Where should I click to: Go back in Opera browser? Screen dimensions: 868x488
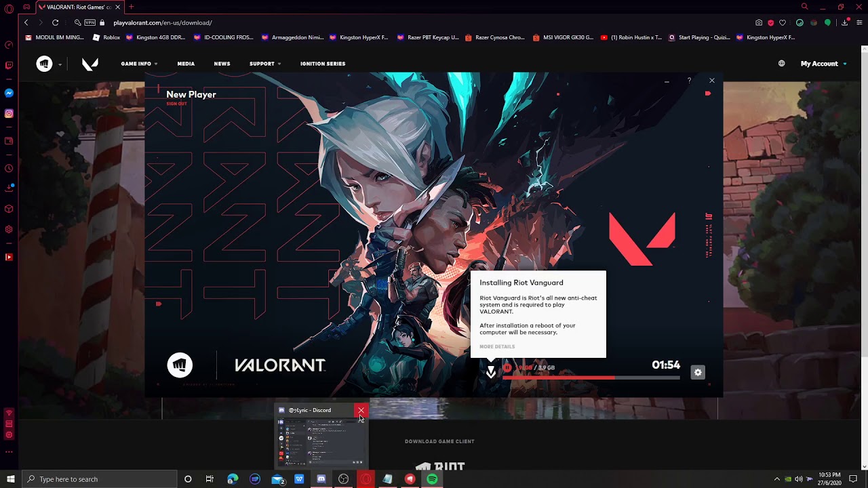pyautogui.click(x=26, y=22)
